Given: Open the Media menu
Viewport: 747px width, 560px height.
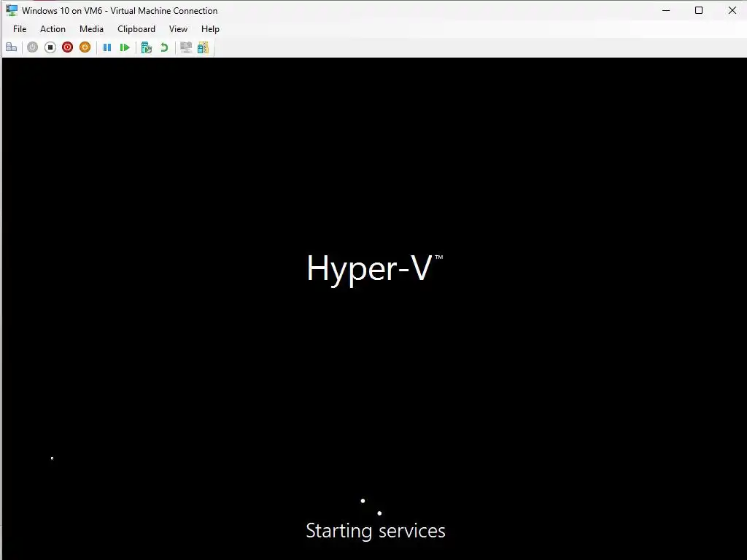Looking at the screenshot, I should tap(91, 29).
